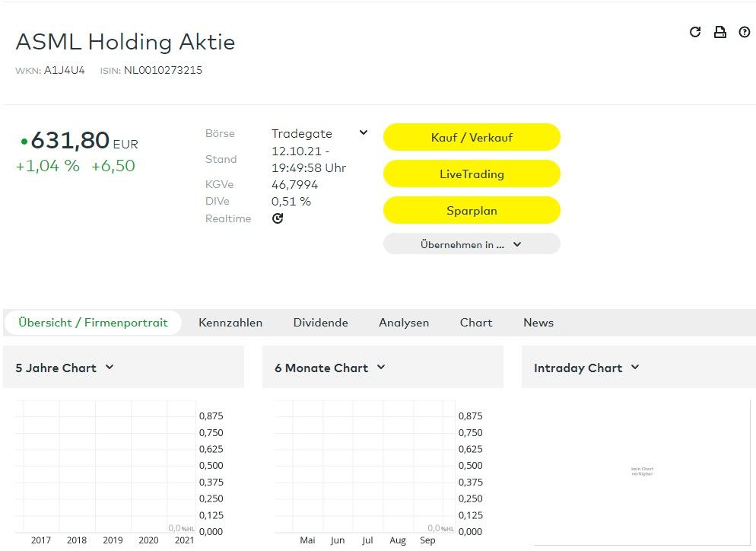
Task: Open the help question mark icon
Action: (744, 32)
